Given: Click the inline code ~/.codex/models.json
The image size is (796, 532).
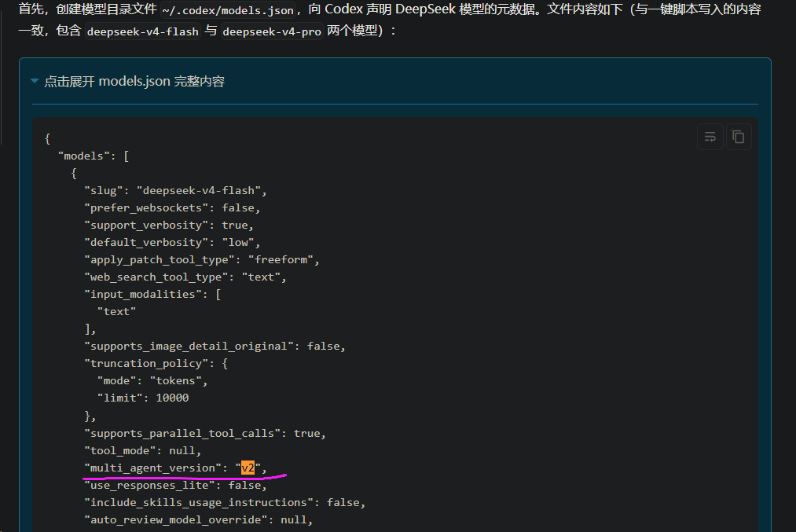Looking at the screenshot, I should [228, 10].
